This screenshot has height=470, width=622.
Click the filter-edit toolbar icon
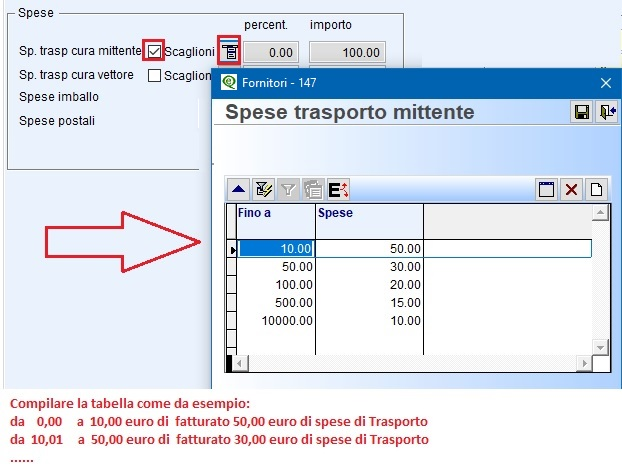click(263, 189)
